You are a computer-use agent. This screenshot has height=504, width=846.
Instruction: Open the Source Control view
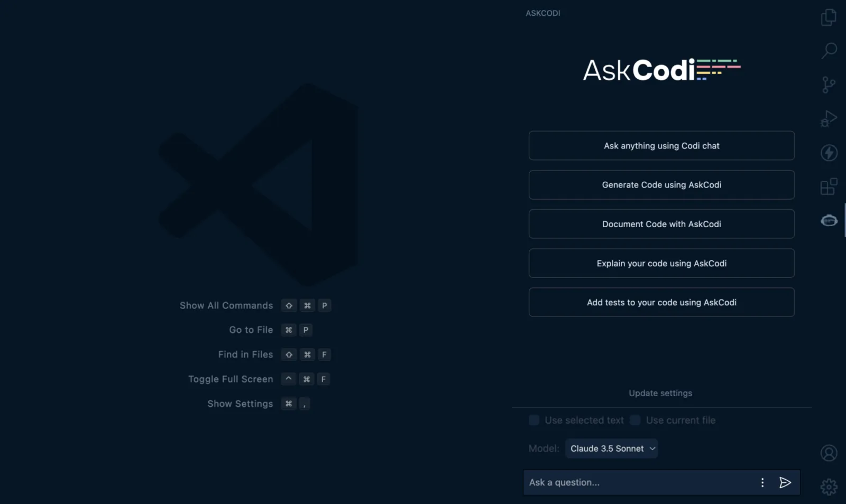pyautogui.click(x=829, y=85)
